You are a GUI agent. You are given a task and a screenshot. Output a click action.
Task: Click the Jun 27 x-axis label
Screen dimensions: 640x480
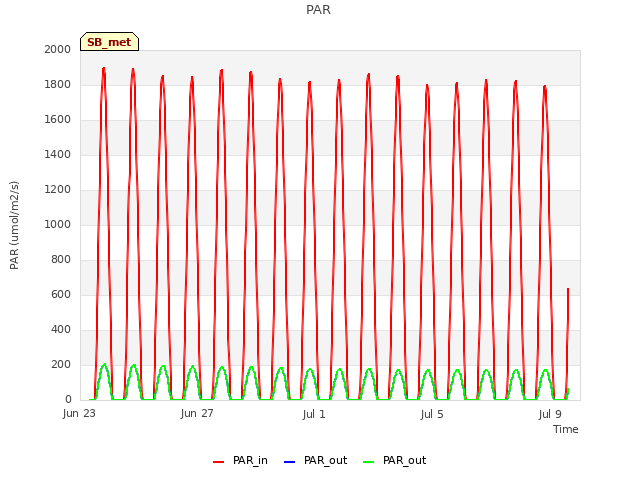197,413
